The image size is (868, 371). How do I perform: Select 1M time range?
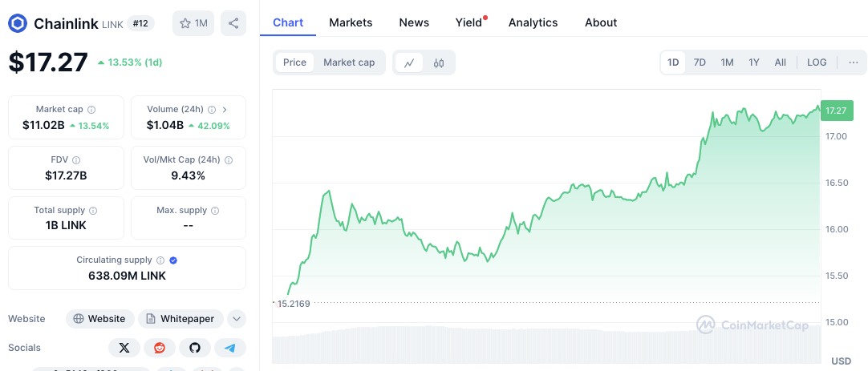[x=728, y=63]
